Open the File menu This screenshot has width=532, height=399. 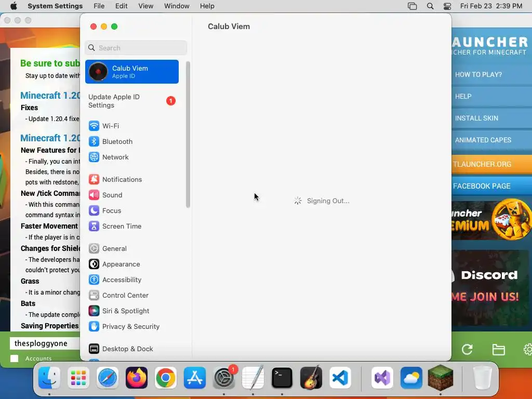pyautogui.click(x=99, y=6)
